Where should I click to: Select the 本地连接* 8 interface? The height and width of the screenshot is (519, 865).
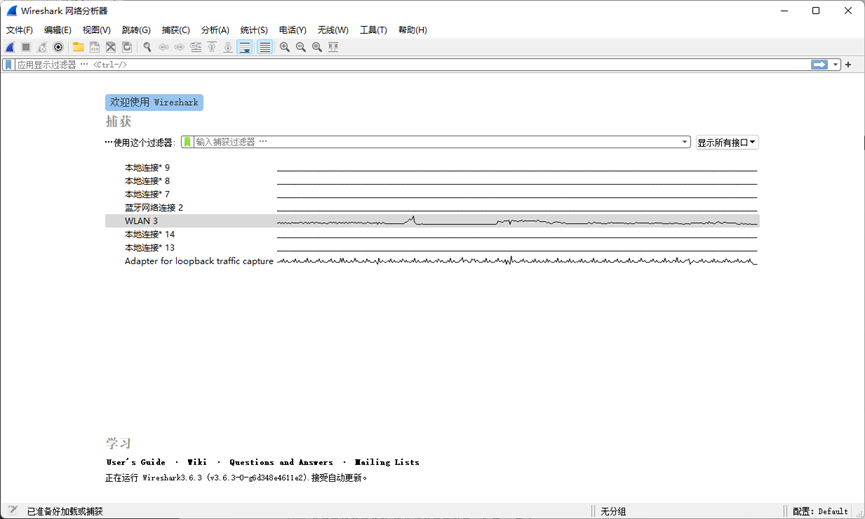tap(432, 181)
